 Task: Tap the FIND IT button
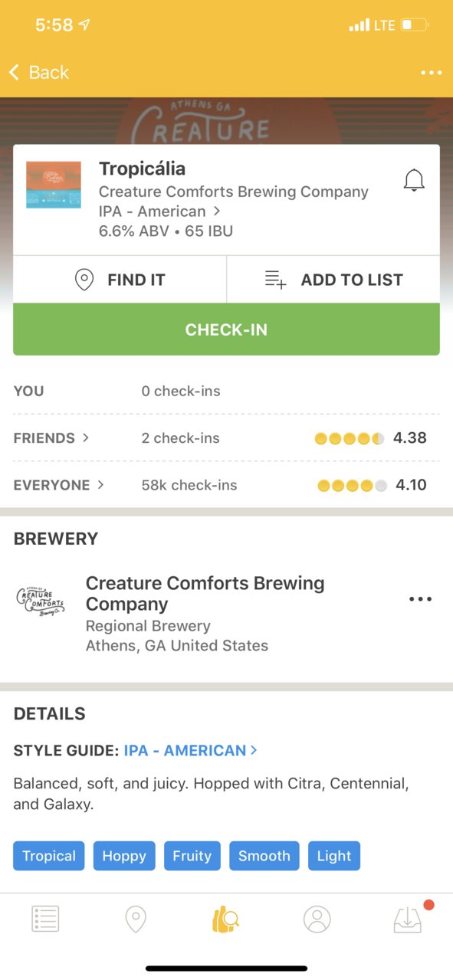(x=120, y=280)
